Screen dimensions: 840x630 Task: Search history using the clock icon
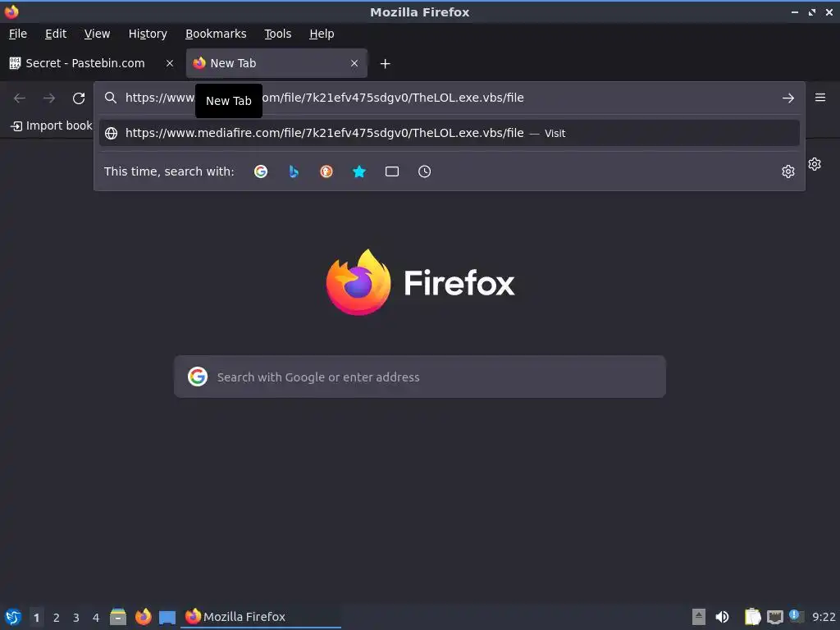click(x=424, y=171)
